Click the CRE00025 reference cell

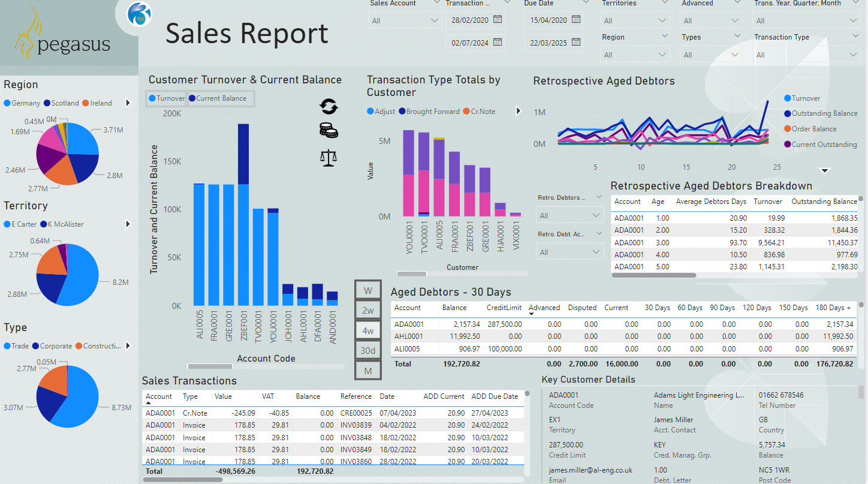tap(356, 413)
